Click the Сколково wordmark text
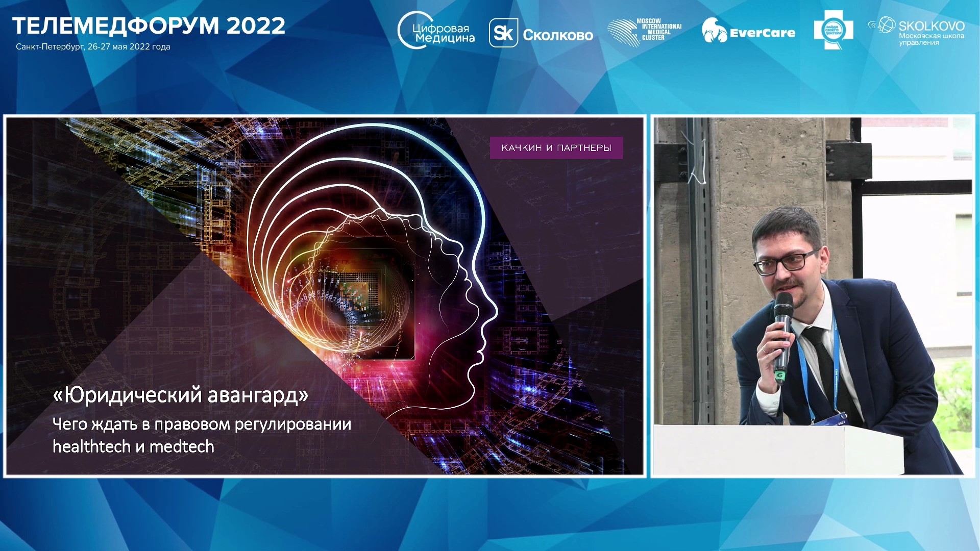980x551 pixels. 557,35
